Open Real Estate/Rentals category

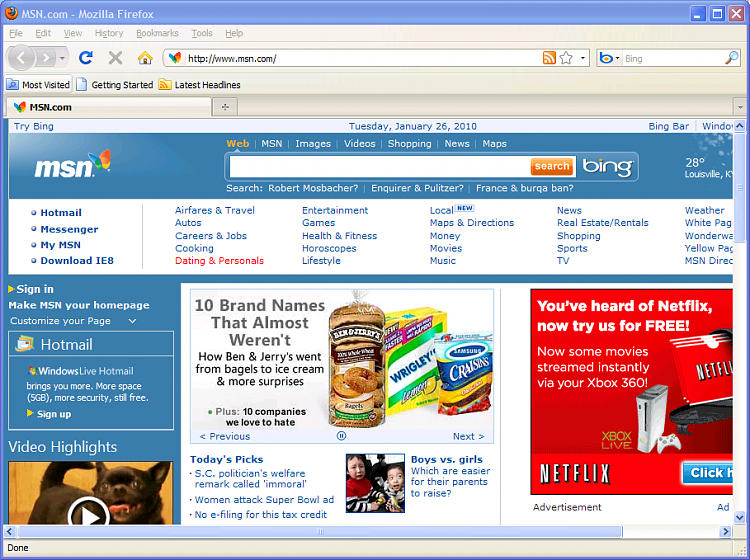(x=603, y=223)
